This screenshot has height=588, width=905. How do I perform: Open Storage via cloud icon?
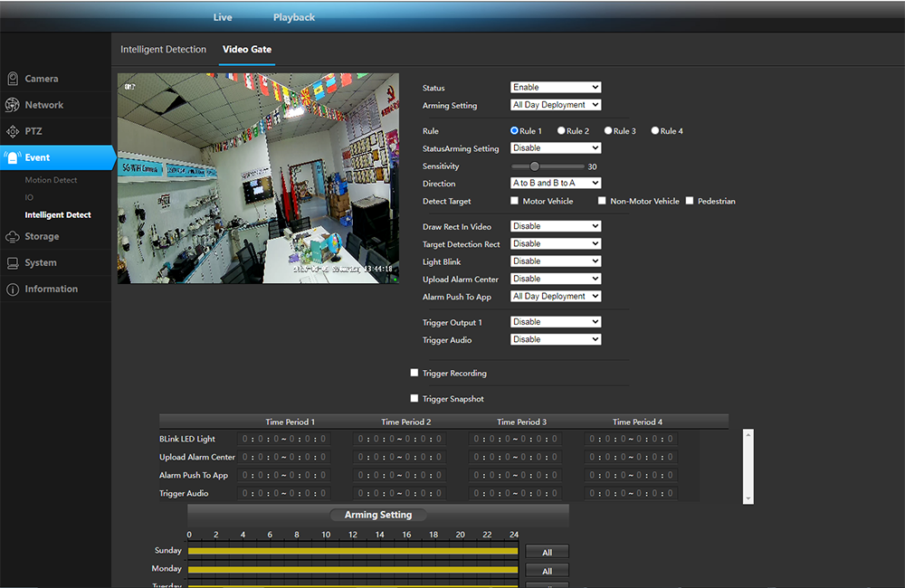[x=13, y=237]
